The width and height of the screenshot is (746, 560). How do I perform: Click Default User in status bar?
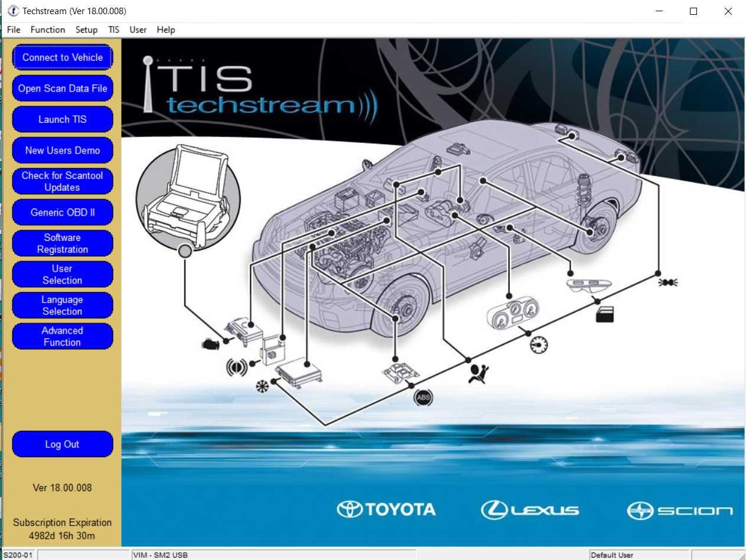(x=613, y=555)
